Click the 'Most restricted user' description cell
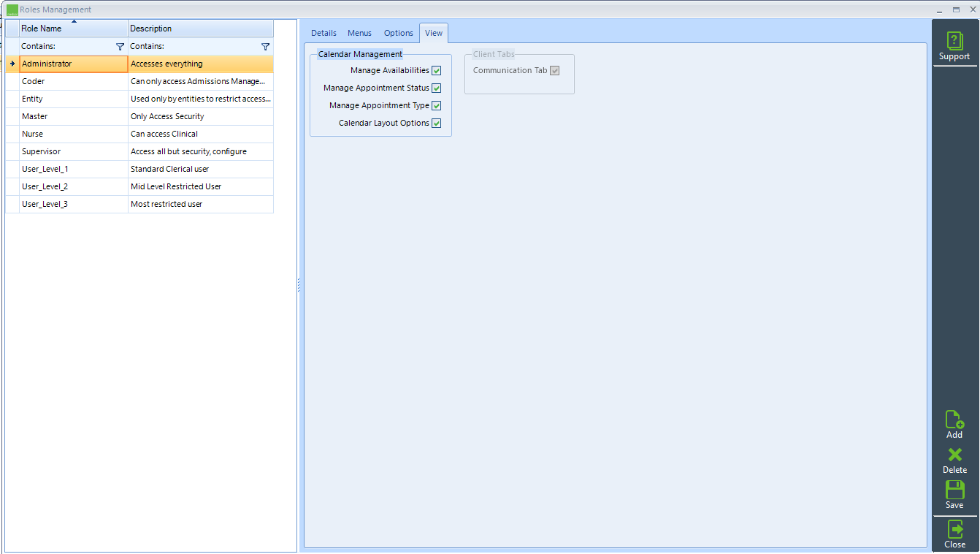Screen dimensions: 980x554 tap(201, 204)
